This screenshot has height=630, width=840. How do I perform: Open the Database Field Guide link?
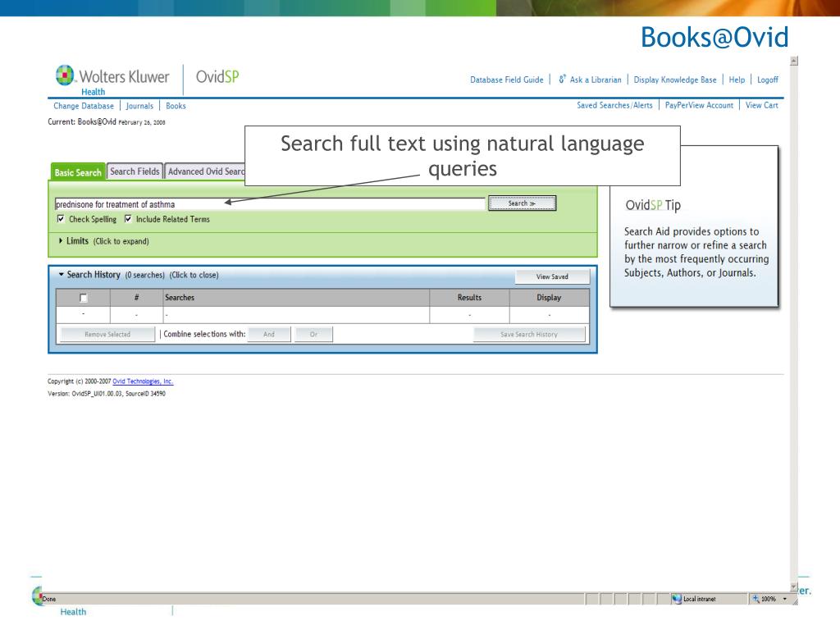click(507, 80)
